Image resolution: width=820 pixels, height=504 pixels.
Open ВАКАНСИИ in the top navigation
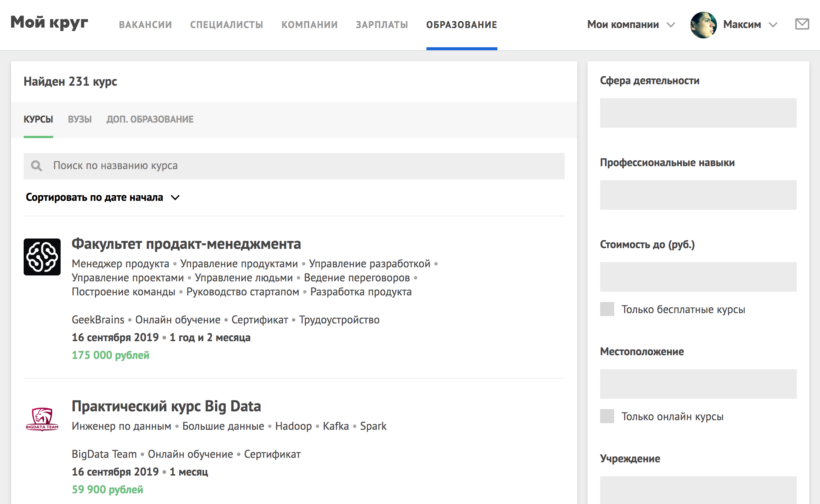tap(145, 25)
